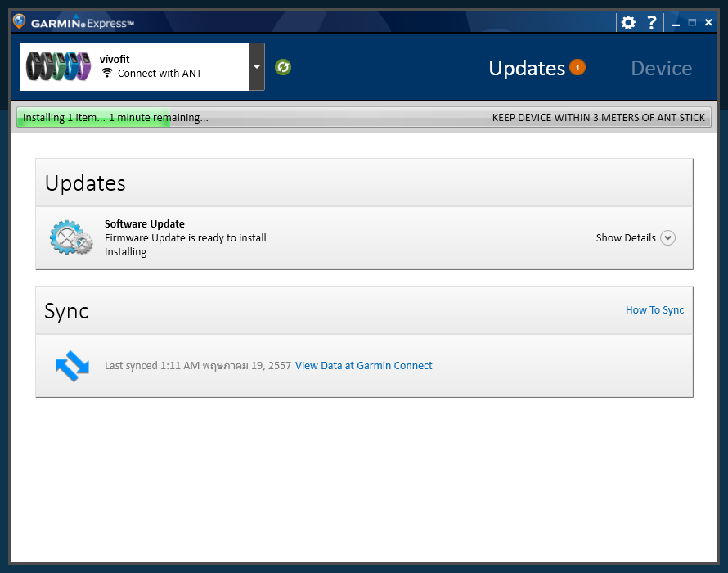This screenshot has width=728, height=573.
Task: Click the blue sync arrows icon
Action: coord(72,366)
